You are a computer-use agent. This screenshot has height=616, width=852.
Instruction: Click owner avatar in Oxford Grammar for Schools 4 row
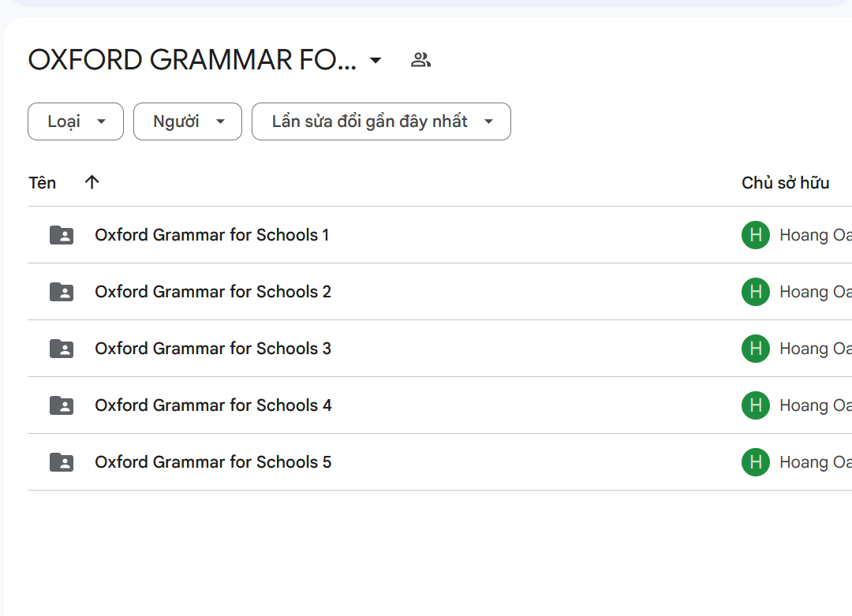755,405
